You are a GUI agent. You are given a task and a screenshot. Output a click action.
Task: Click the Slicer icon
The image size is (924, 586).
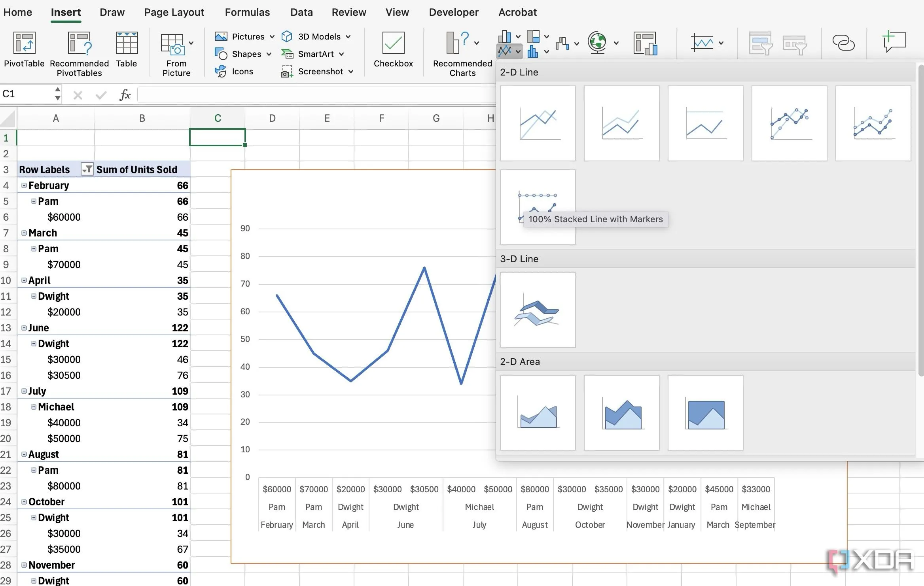pyautogui.click(x=760, y=43)
